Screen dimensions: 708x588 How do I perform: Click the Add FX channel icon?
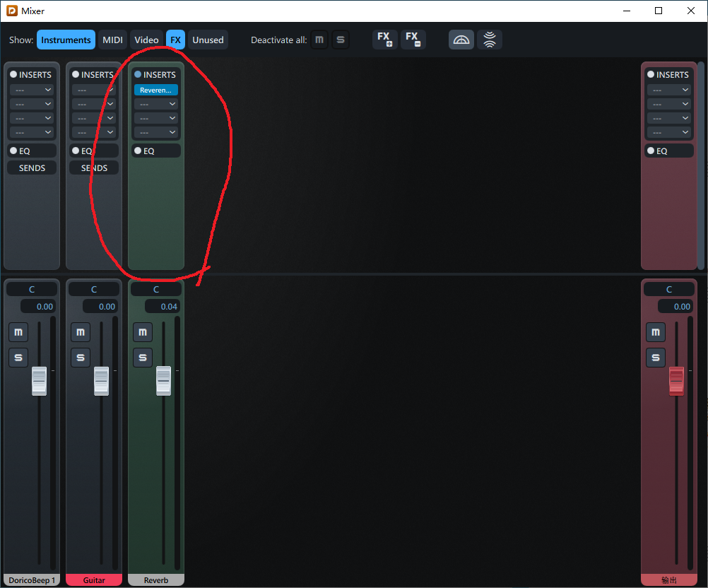(384, 40)
